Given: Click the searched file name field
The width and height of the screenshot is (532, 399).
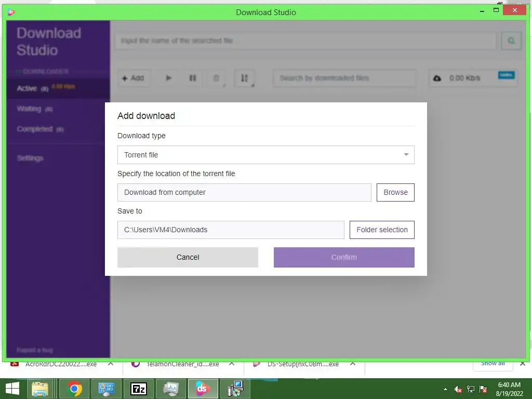Looking at the screenshot, I should tap(305, 41).
